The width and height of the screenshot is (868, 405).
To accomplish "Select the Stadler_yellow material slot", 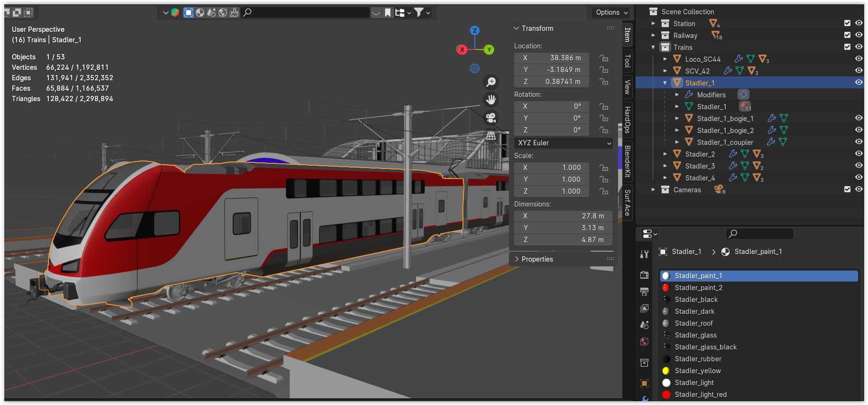I will (x=759, y=371).
